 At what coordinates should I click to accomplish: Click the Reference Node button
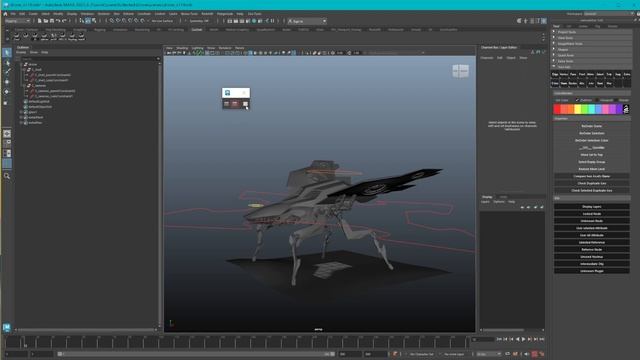click(591, 249)
